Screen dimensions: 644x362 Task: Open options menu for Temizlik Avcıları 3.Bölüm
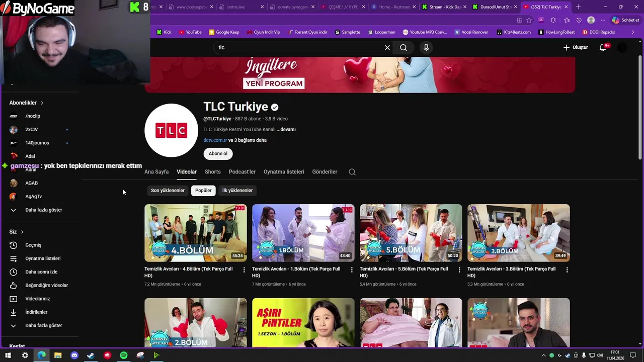(x=567, y=270)
